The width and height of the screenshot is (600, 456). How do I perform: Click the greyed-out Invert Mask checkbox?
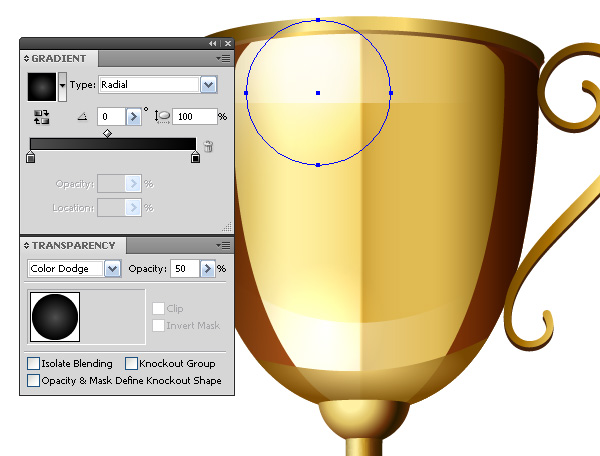tap(158, 326)
